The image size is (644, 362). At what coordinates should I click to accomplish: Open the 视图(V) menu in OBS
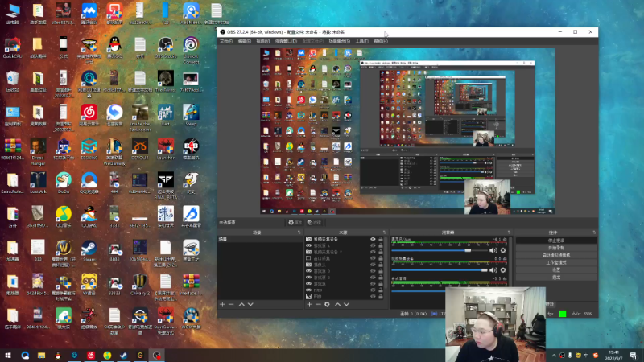tap(263, 41)
